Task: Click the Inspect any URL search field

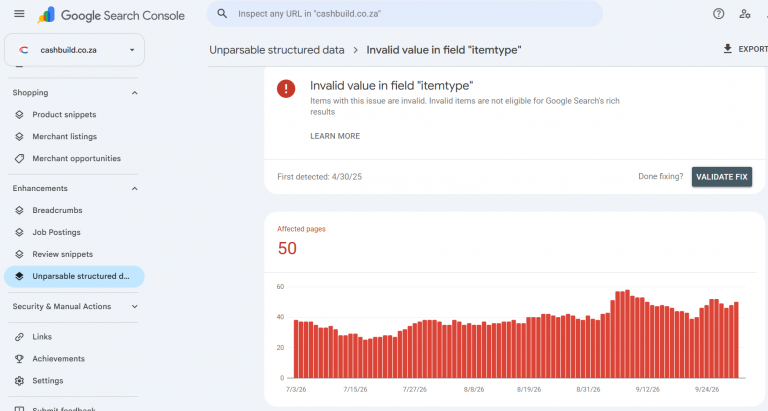Action: coord(405,14)
